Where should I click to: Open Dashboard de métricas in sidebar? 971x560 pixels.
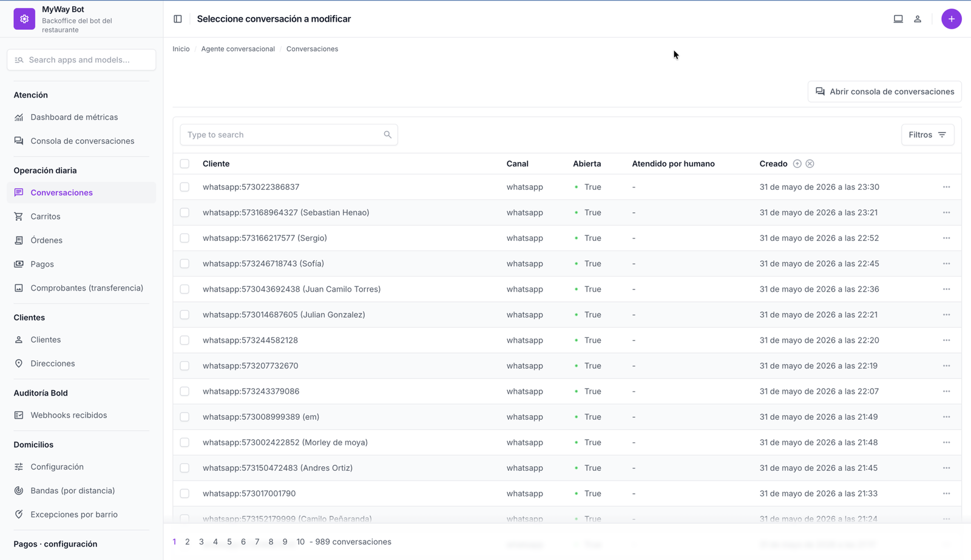81,117
